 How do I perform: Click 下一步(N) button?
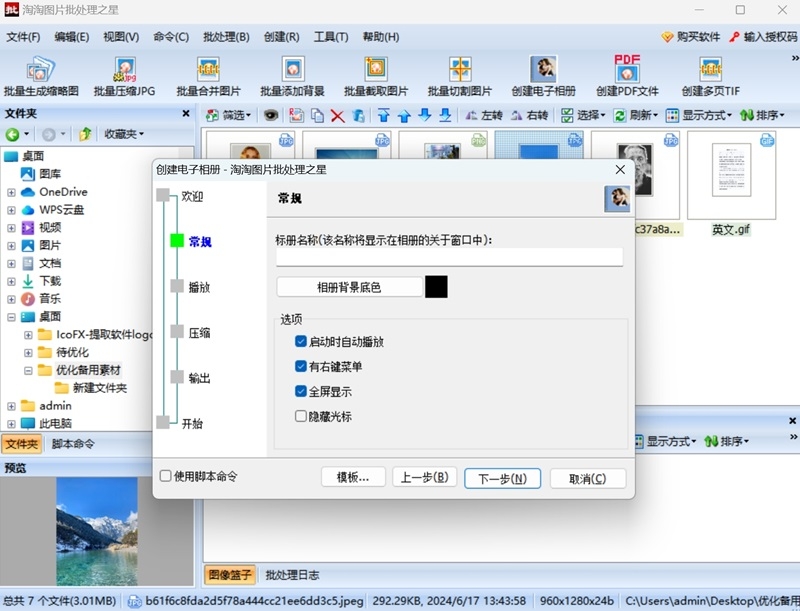pyautogui.click(x=503, y=478)
